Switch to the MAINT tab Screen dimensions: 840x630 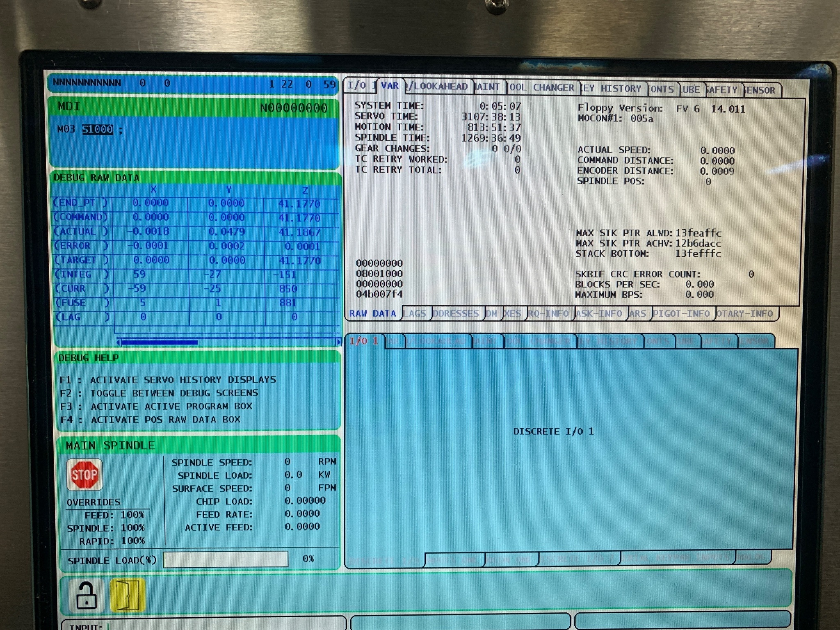point(488,87)
